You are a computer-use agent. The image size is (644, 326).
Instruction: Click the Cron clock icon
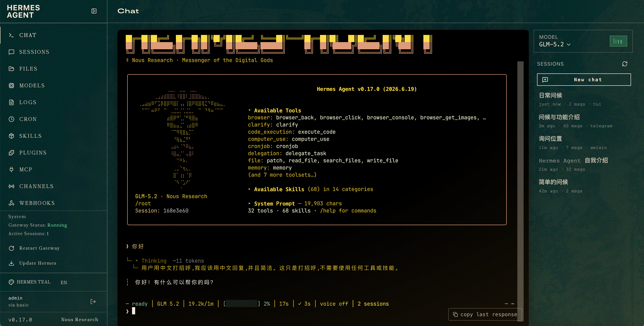[x=11, y=119]
